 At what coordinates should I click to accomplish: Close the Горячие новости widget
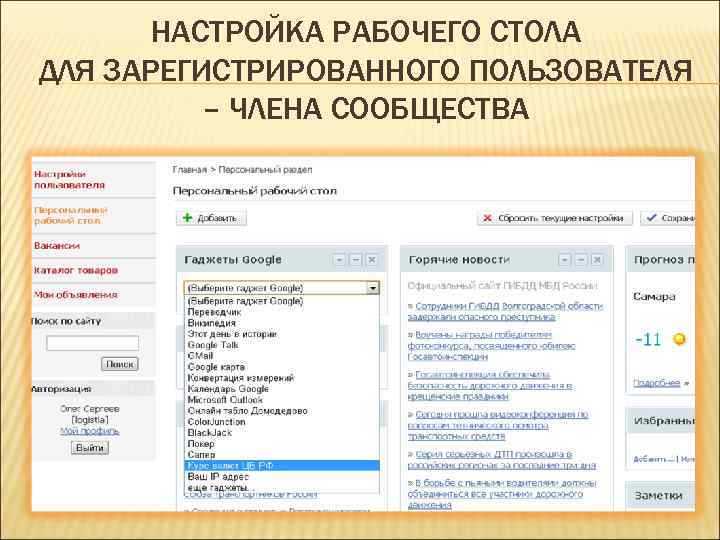(x=597, y=260)
